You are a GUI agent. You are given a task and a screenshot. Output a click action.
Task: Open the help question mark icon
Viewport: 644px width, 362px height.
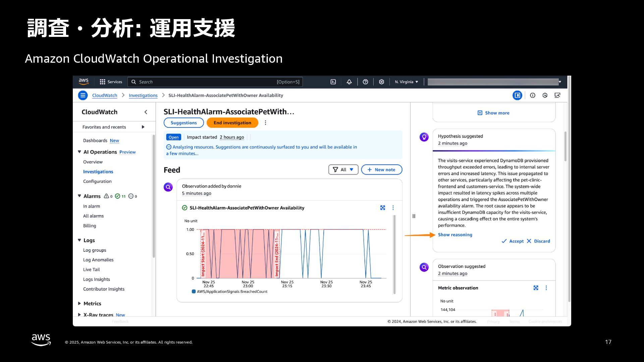366,82
